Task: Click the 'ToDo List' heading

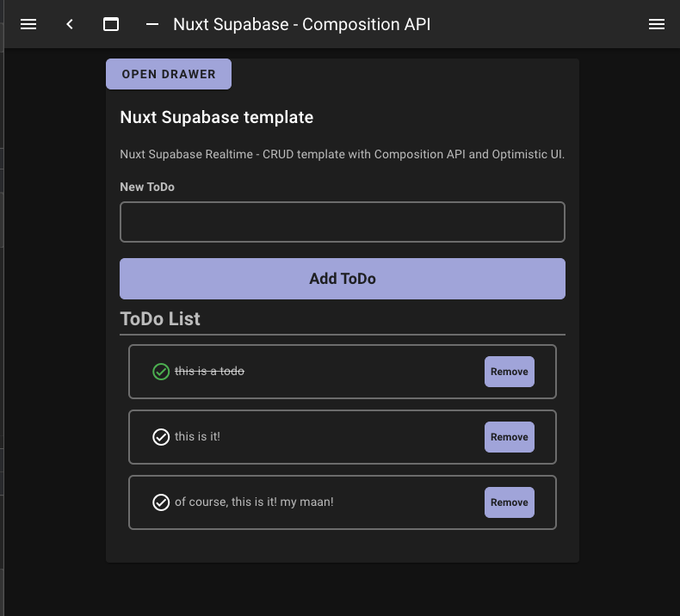Action: click(x=160, y=319)
